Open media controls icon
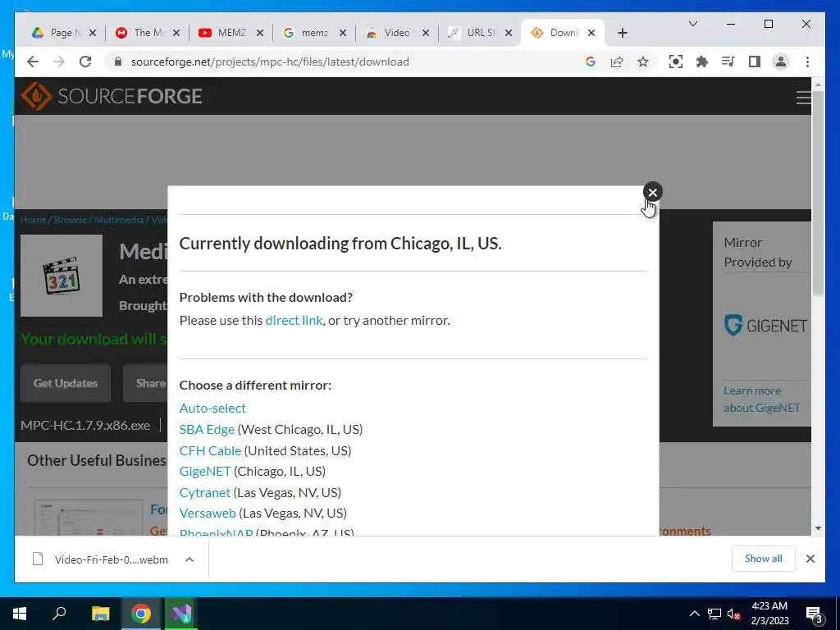This screenshot has height=630, width=840. click(728, 62)
